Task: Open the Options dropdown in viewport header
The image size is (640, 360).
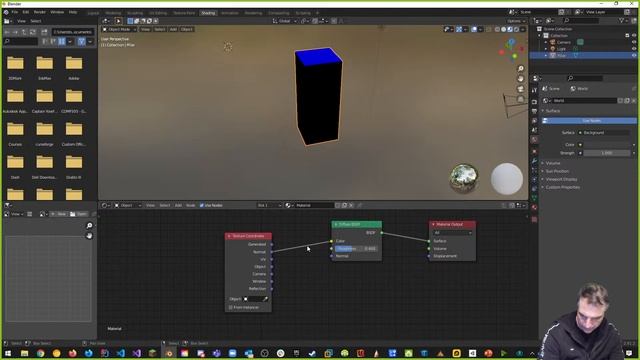Action: [516, 21]
